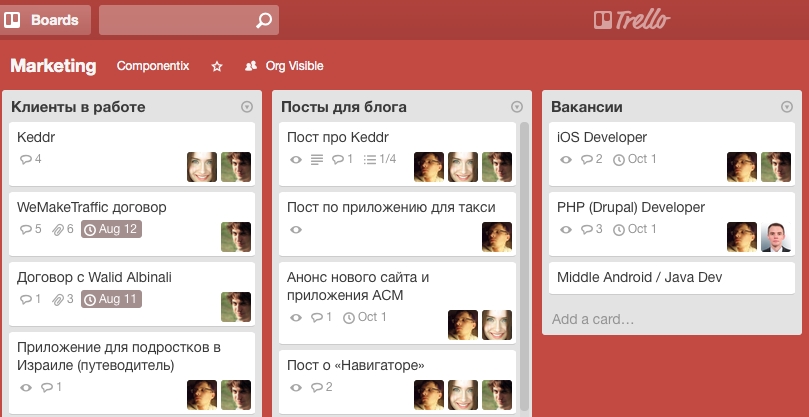Toggle watch eye on PHP (Drupal) Developer card

[565, 229]
